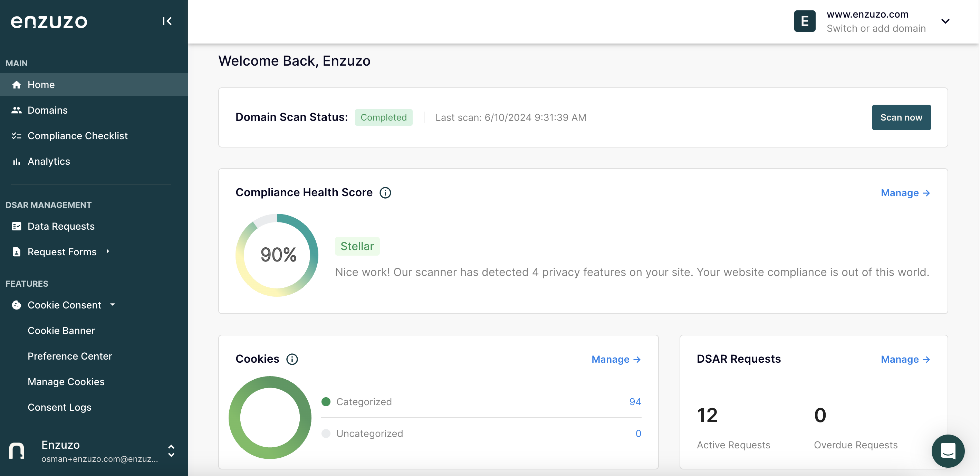Select the Domains icon
980x476 pixels.
click(x=17, y=110)
